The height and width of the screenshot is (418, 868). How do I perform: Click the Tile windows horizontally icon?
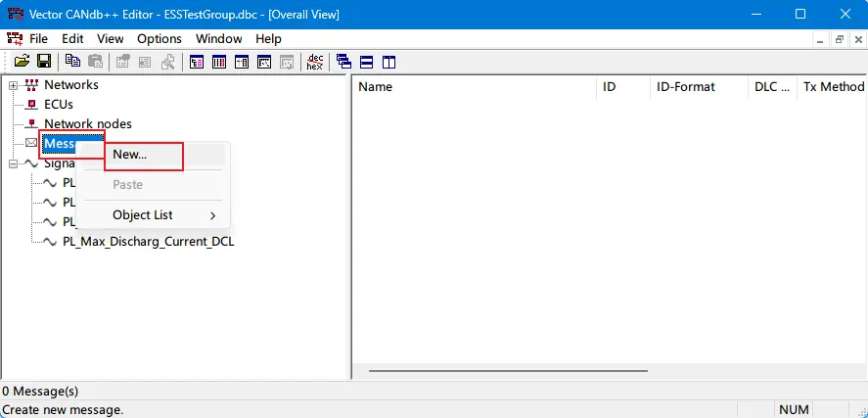366,62
